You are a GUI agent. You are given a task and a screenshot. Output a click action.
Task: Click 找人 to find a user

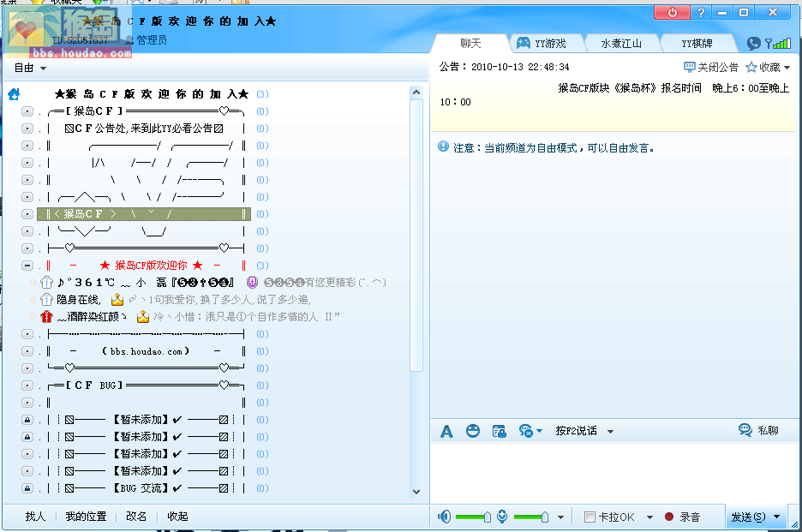[x=35, y=517]
